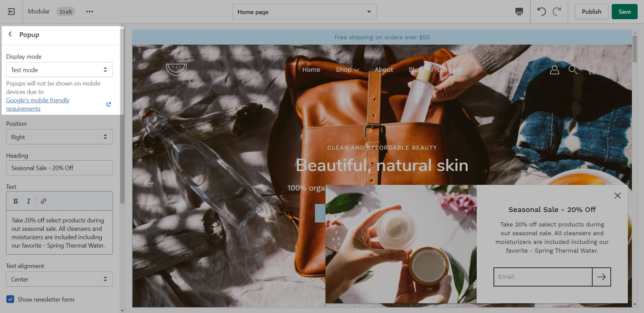Viewport: 644px width, 313px height.
Task: Open the Position dropdown
Action: point(59,137)
